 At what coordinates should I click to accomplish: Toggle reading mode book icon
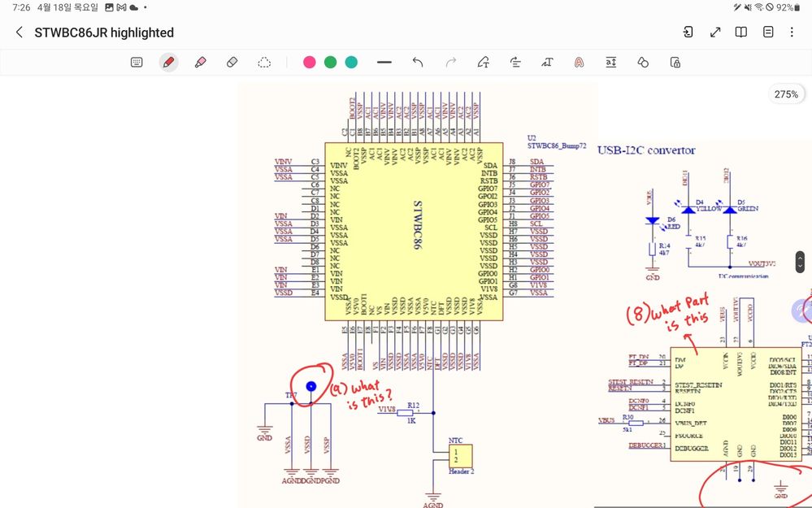click(x=741, y=33)
